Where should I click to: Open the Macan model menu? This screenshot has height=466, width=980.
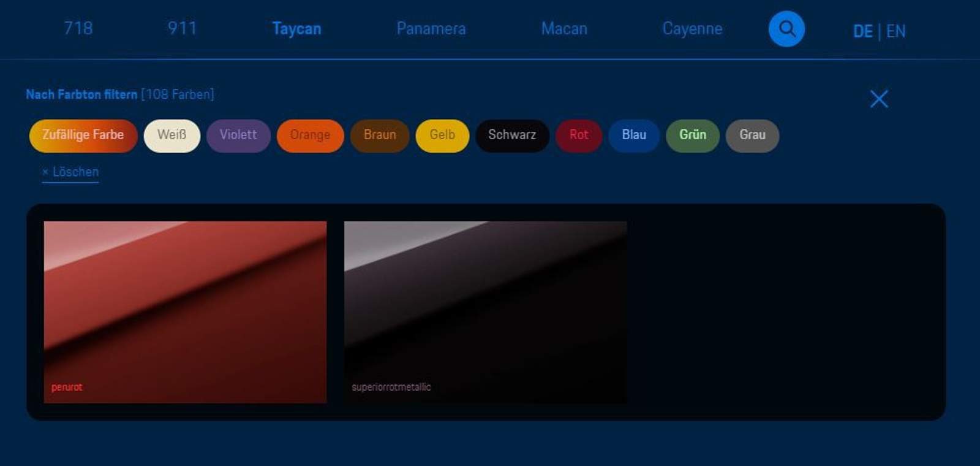click(x=564, y=28)
